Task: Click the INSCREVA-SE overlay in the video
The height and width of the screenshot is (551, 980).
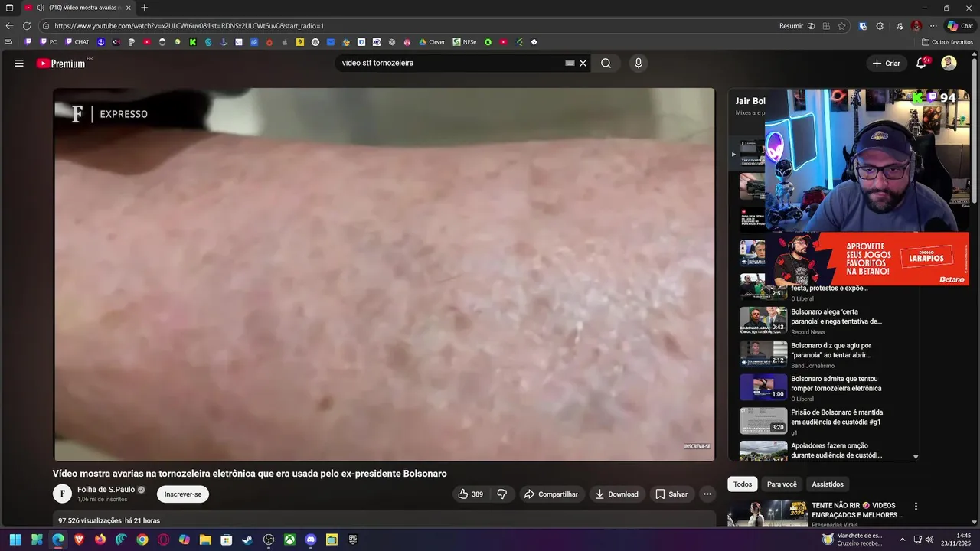Action: [x=697, y=446]
